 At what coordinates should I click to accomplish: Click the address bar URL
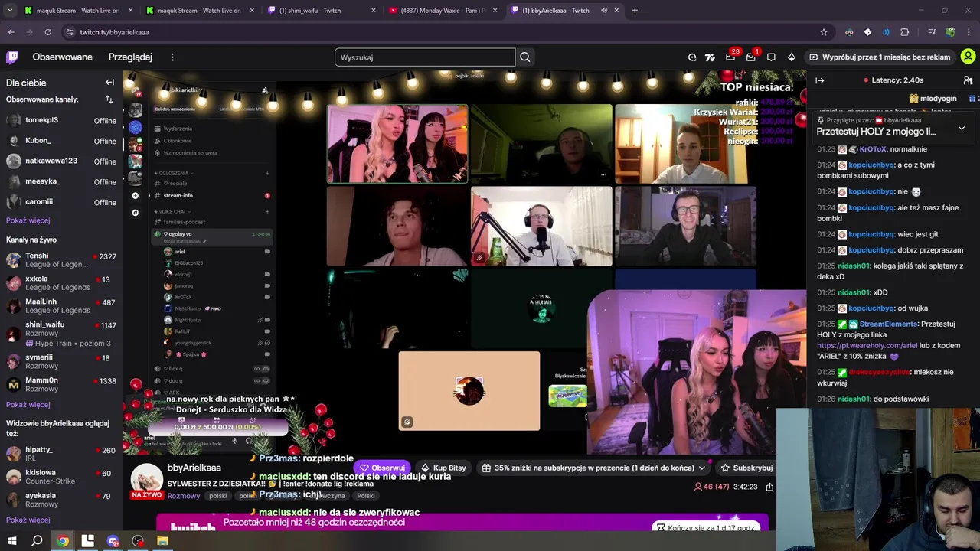(115, 32)
